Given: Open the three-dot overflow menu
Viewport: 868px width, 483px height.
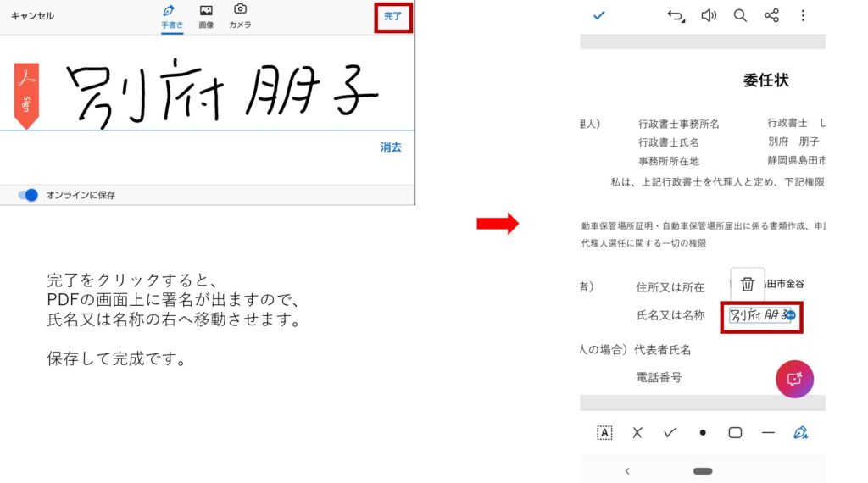Looking at the screenshot, I should coord(803,15).
